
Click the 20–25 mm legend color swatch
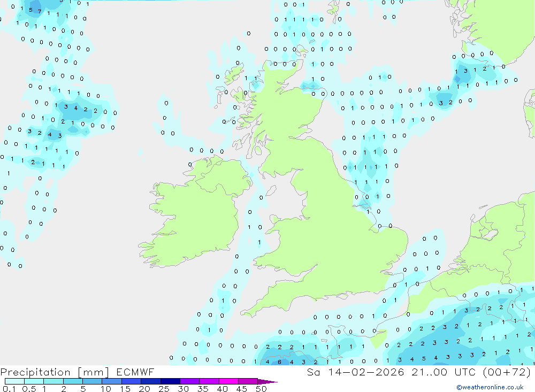point(150,381)
